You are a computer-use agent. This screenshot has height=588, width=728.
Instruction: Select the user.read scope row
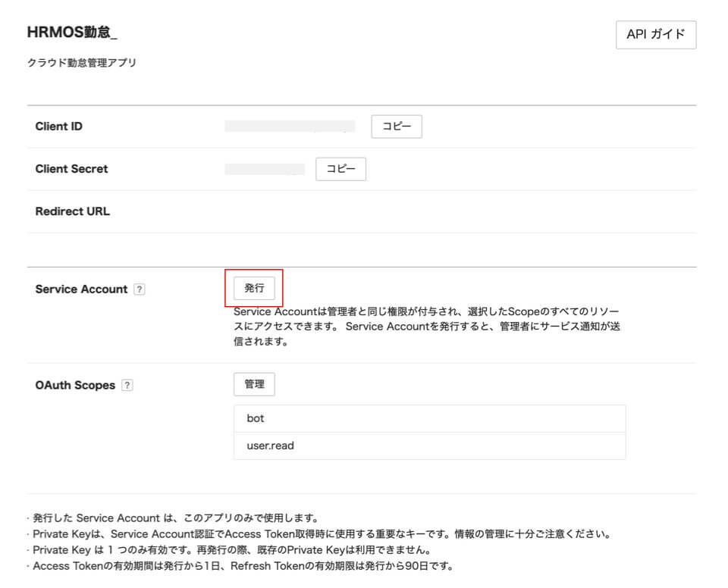[x=429, y=446]
